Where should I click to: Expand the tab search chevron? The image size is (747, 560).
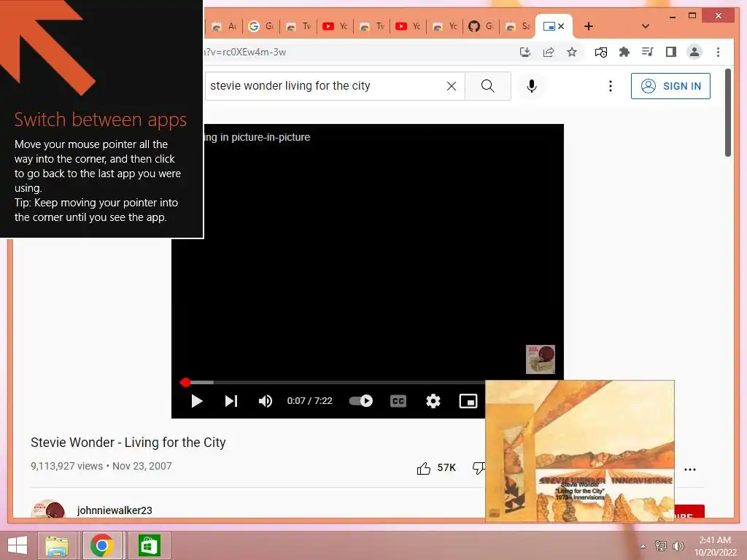pos(645,26)
